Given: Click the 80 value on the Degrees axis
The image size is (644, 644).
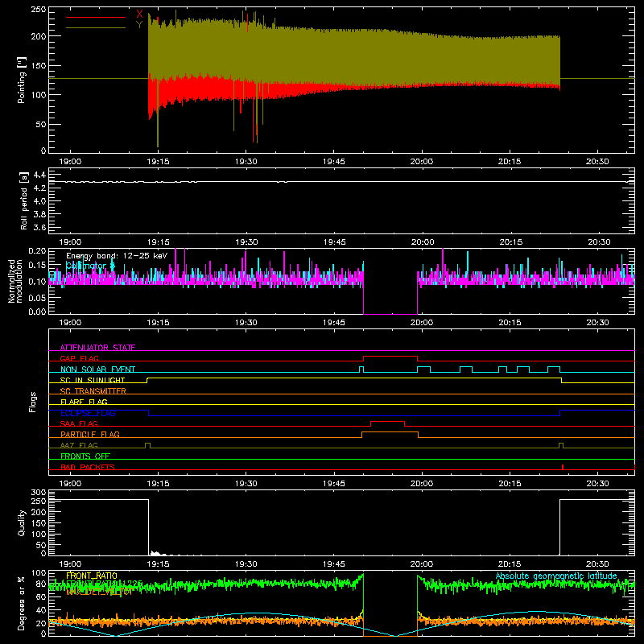Looking at the screenshot, I should click(x=41, y=584).
